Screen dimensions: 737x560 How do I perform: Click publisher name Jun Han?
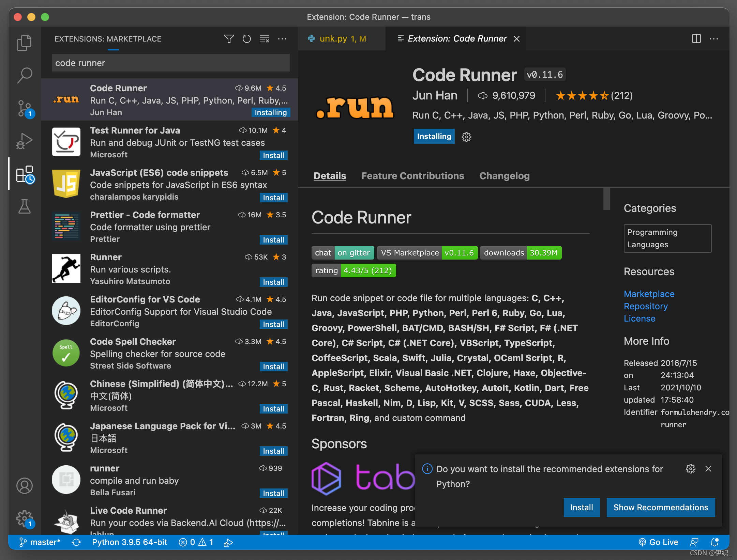click(x=435, y=95)
